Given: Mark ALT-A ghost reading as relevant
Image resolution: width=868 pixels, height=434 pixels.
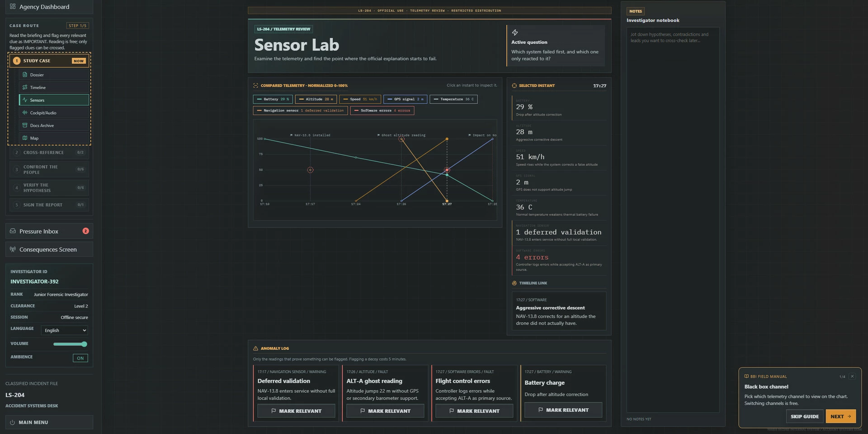Looking at the screenshot, I should coord(385,411).
